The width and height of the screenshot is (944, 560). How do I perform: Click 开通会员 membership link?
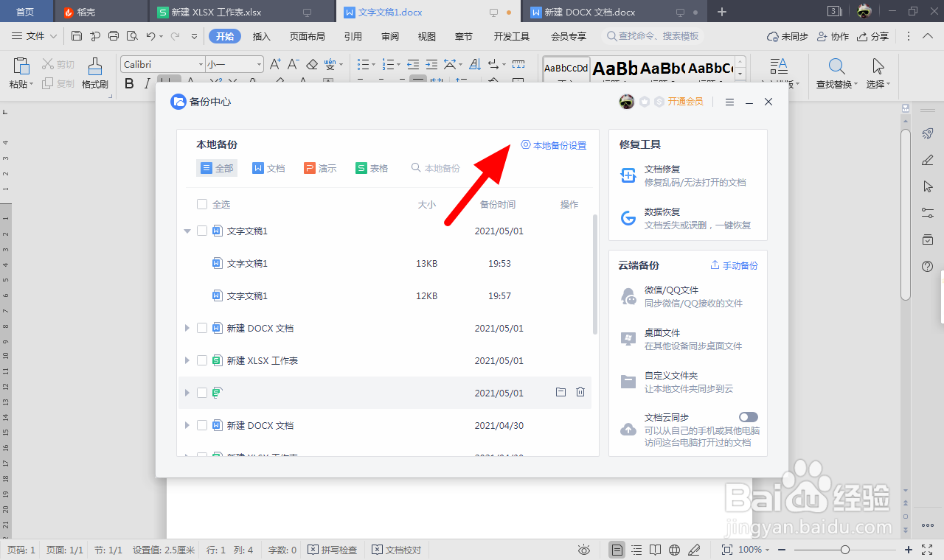[x=686, y=102]
